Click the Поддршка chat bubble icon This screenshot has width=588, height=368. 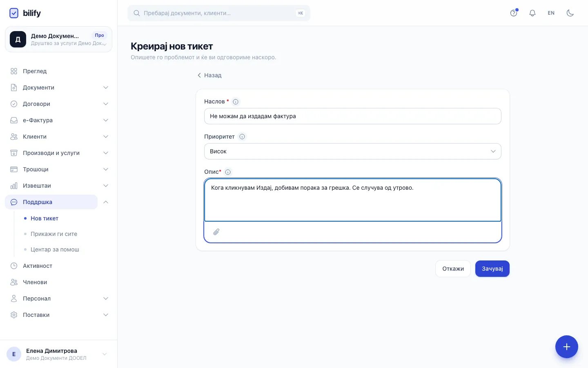pos(14,202)
